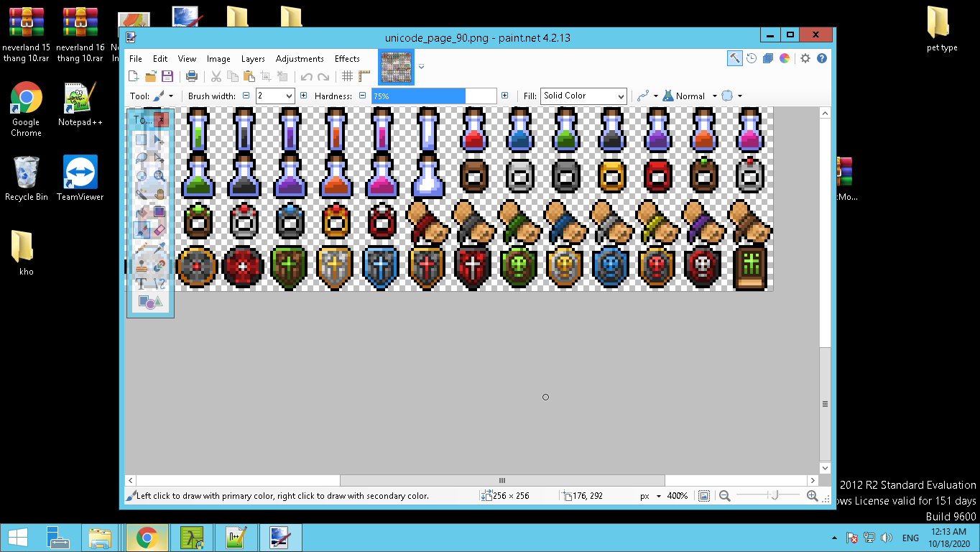This screenshot has width=980, height=552.
Task: Increase hardness with plus button
Action: tap(504, 96)
